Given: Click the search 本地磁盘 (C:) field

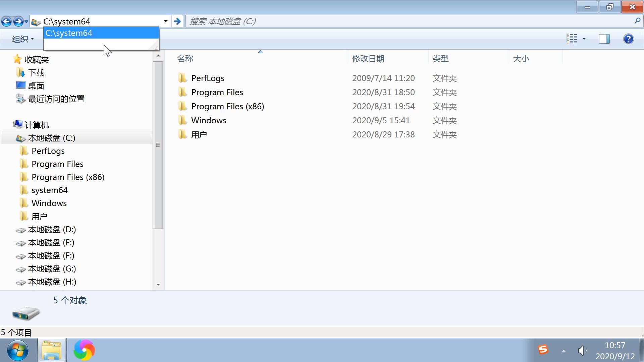Looking at the screenshot, I should tap(402, 21).
